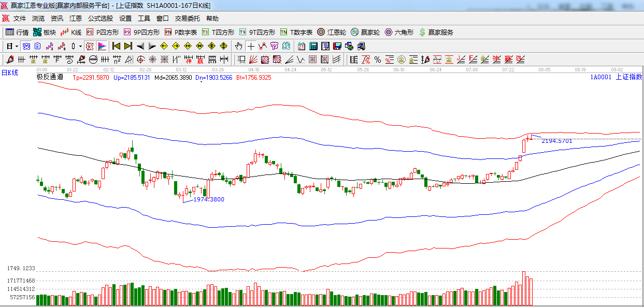Select the 江恩轮 Gann wheel tool

point(332,32)
